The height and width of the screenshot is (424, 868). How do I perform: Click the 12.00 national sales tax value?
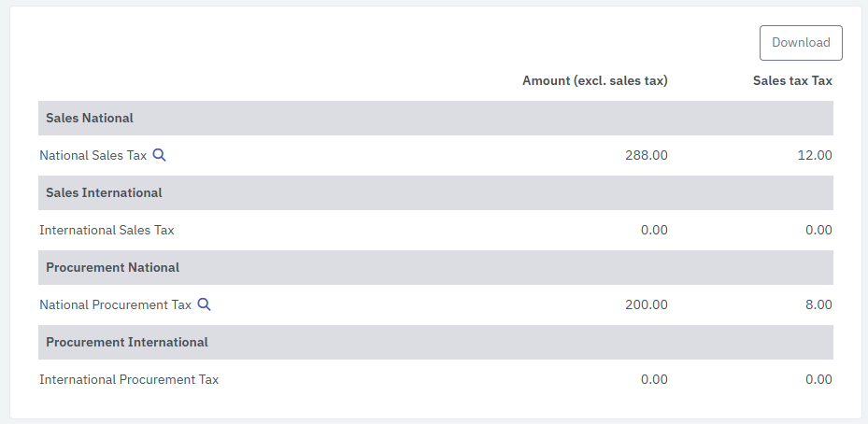click(815, 156)
